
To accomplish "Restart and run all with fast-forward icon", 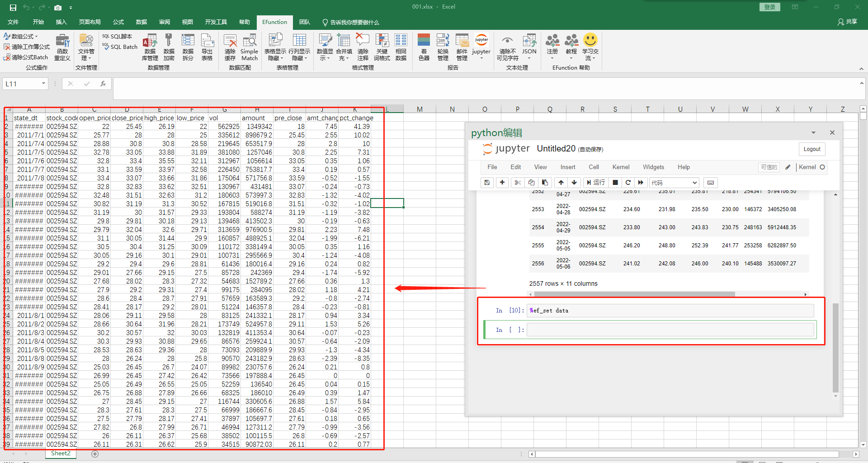I will pyautogui.click(x=641, y=183).
